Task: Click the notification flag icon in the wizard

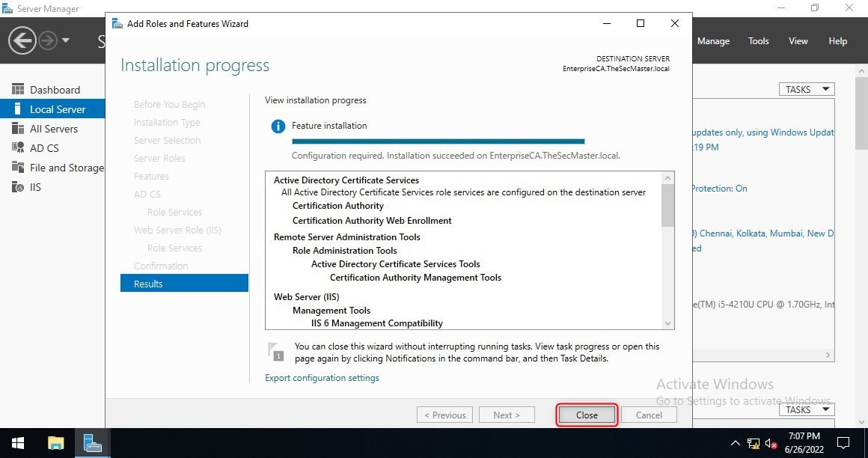Action: pyautogui.click(x=275, y=352)
